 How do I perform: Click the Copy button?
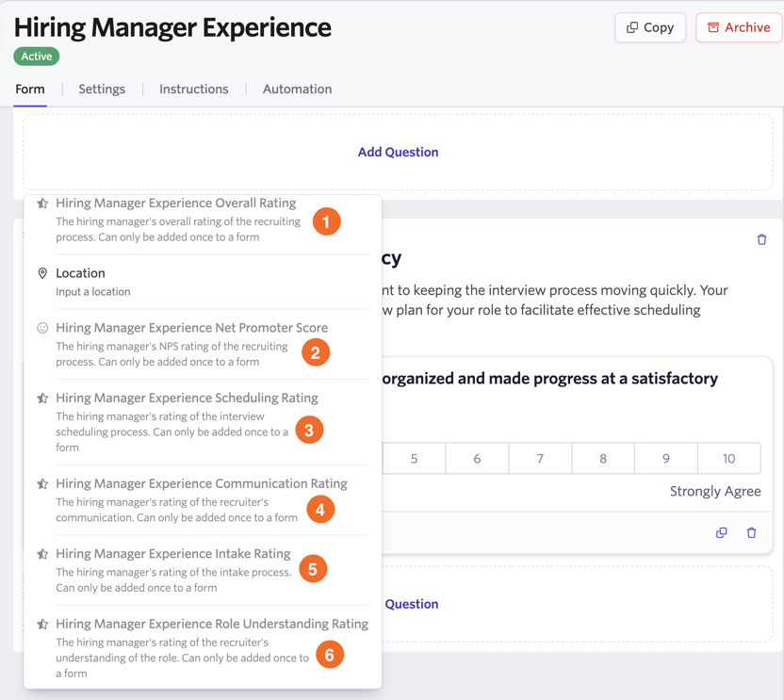tap(650, 27)
